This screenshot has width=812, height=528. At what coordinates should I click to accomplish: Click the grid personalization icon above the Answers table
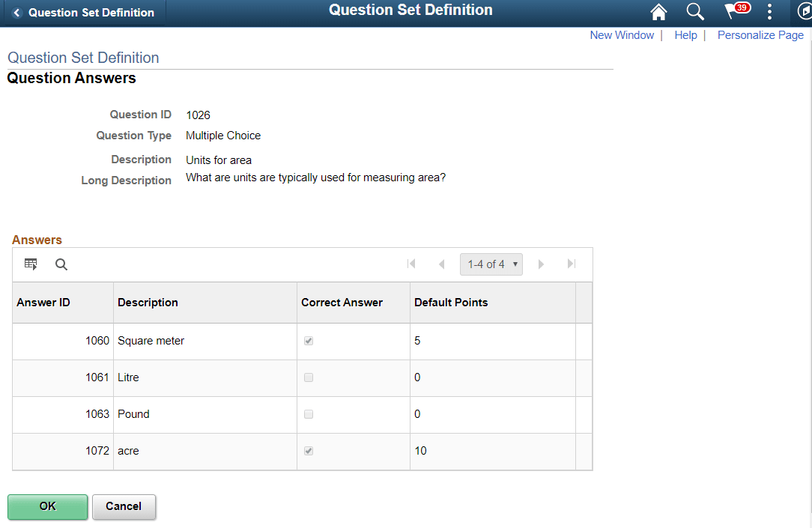[30, 264]
